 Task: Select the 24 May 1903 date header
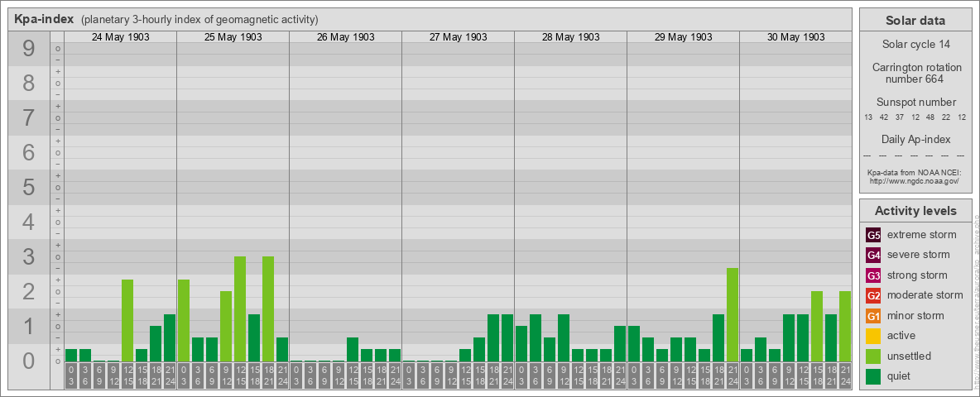[x=121, y=37]
